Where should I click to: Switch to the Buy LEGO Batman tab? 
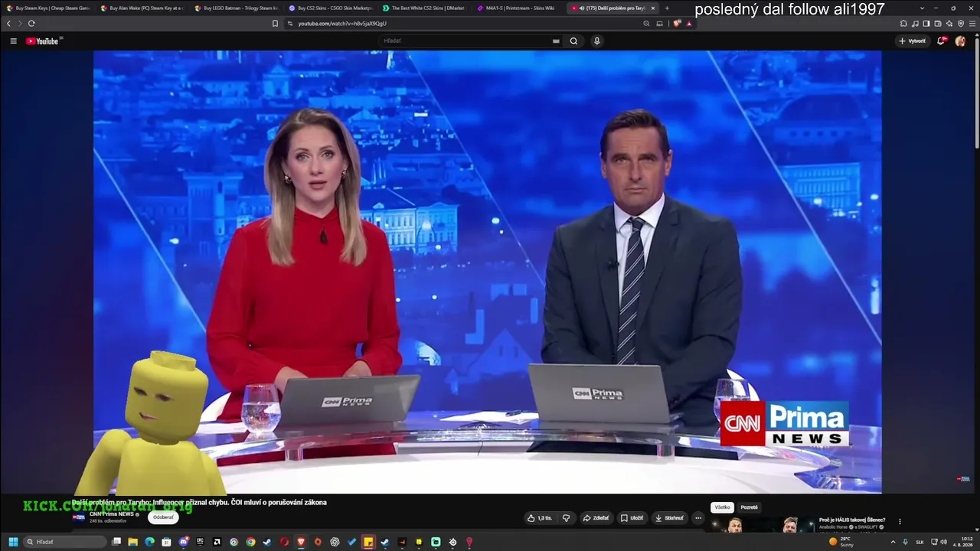tap(237, 8)
